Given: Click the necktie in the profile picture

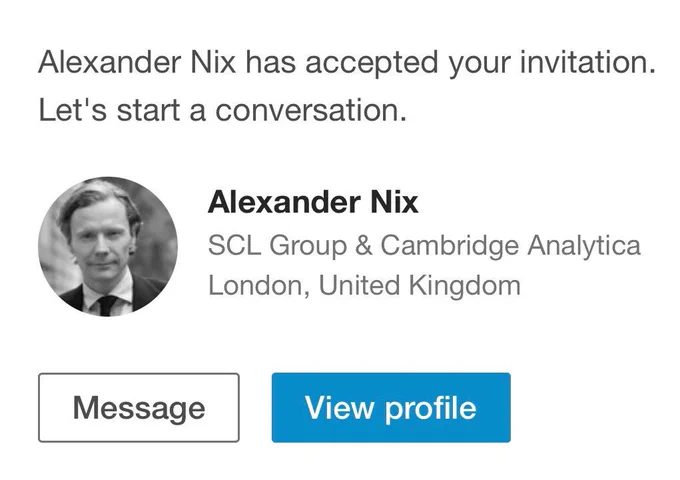Looking at the screenshot, I should pyautogui.click(x=107, y=305).
